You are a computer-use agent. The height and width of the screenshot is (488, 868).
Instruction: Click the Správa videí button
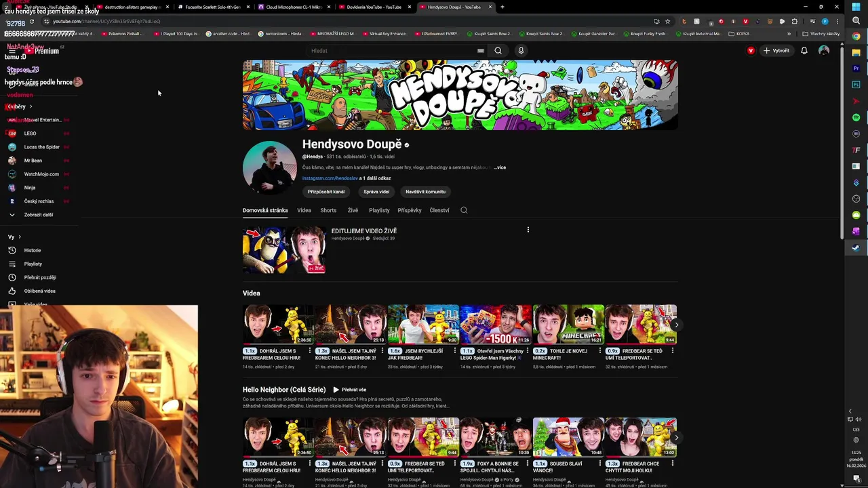click(376, 192)
